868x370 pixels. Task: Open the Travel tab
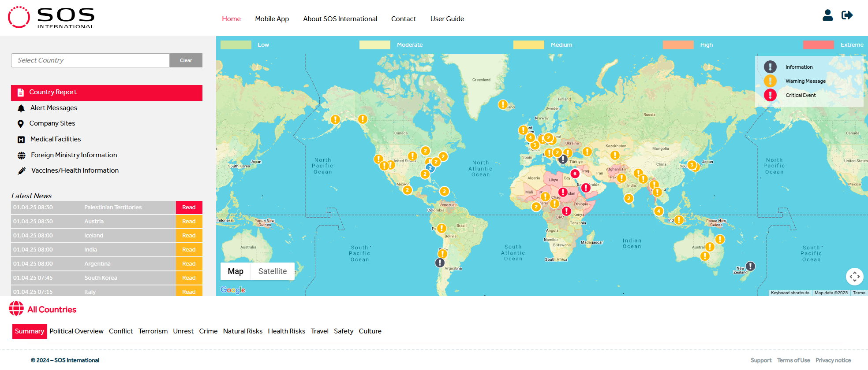[319, 331]
